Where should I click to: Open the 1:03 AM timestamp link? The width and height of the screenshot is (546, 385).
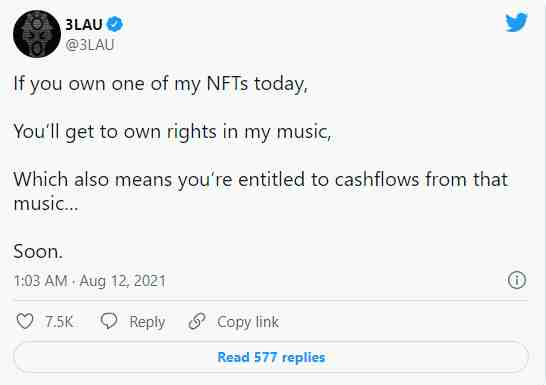tap(41, 281)
